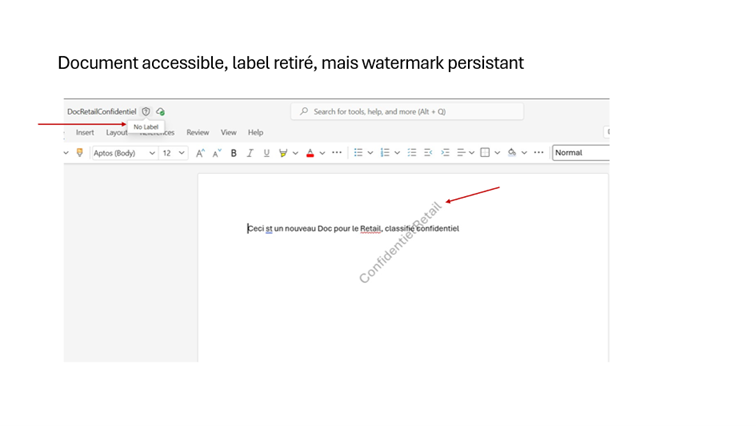Viewport: 756px width, 426px height.
Task: Open the Review tab
Action: 198,132
